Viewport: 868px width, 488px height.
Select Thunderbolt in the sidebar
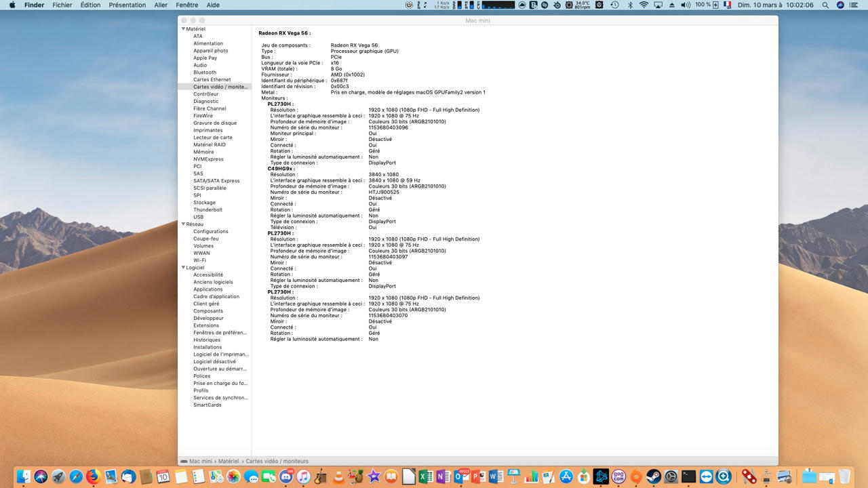pos(208,209)
